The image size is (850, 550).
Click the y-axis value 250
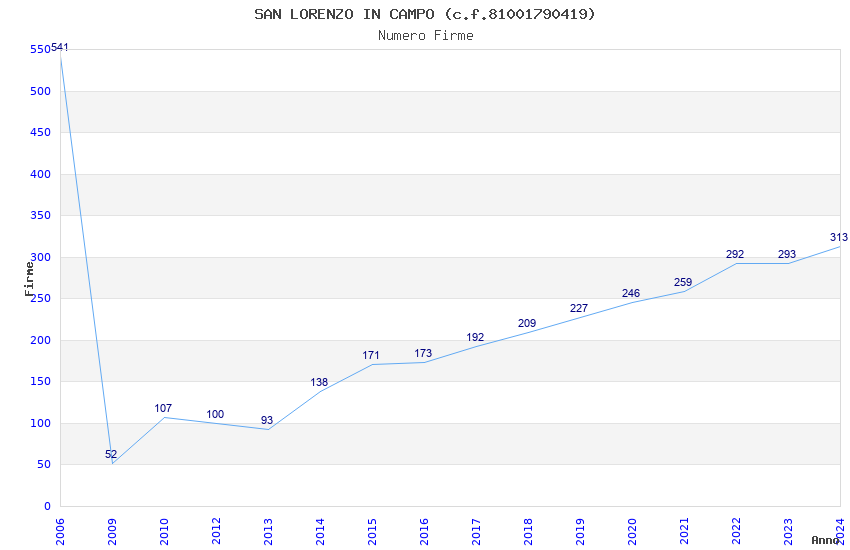point(40,299)
